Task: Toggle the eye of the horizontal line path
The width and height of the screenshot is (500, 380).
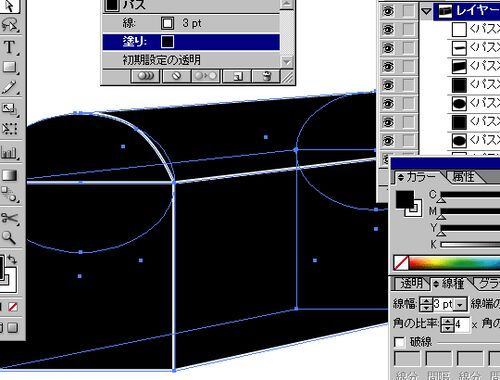Action: coord(388,48)
